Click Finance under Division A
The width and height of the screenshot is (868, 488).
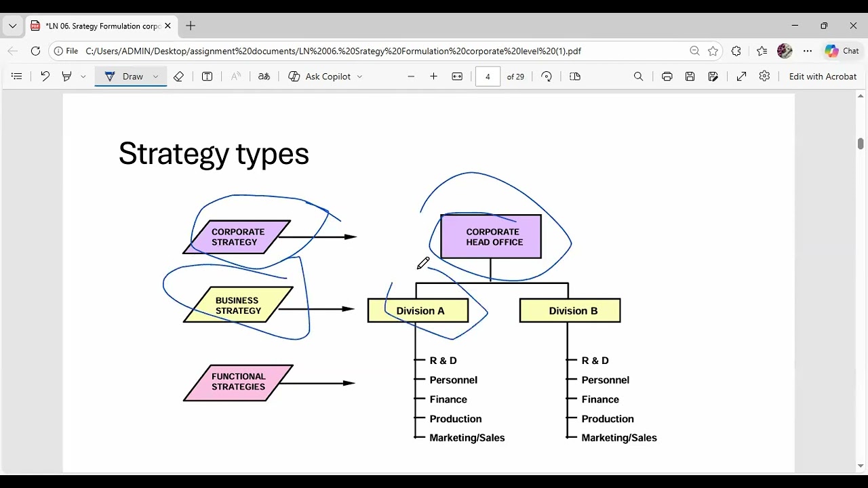pos(448,399)
